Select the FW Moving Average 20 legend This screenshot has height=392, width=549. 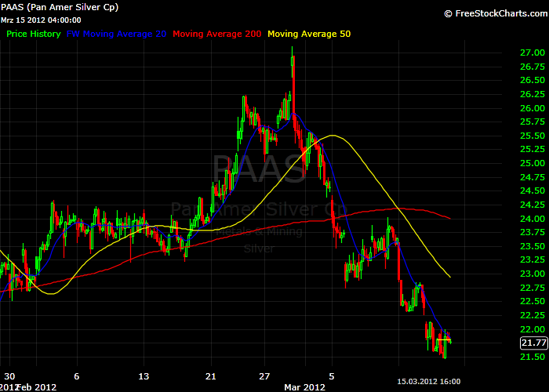click(116, 34)
